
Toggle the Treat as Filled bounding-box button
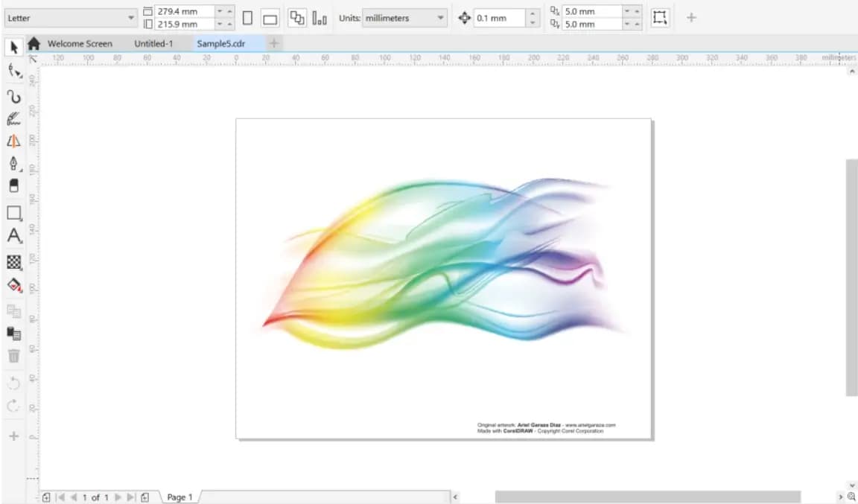pos(660,18)
